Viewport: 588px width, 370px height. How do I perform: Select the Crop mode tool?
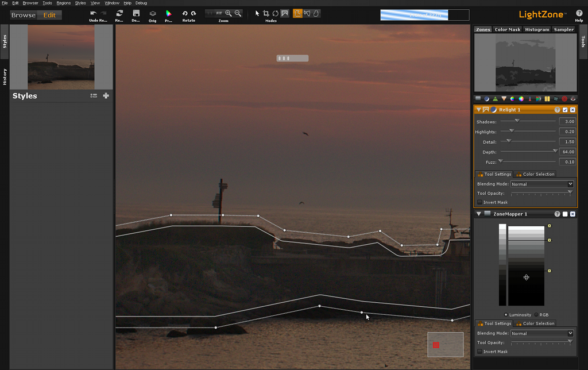[266, 13]
